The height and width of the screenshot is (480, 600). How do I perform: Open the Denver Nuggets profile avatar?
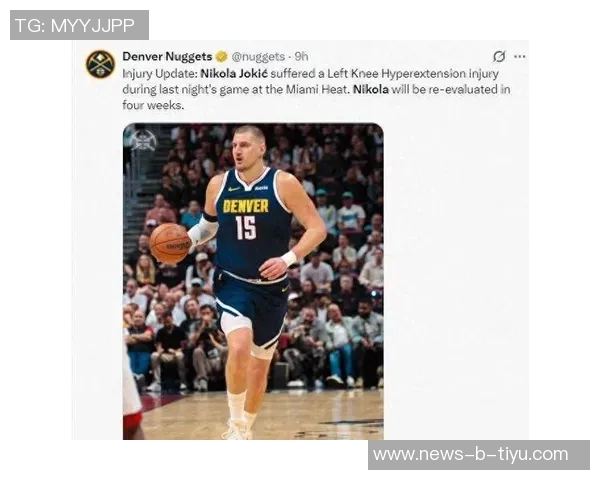(100, 64)
